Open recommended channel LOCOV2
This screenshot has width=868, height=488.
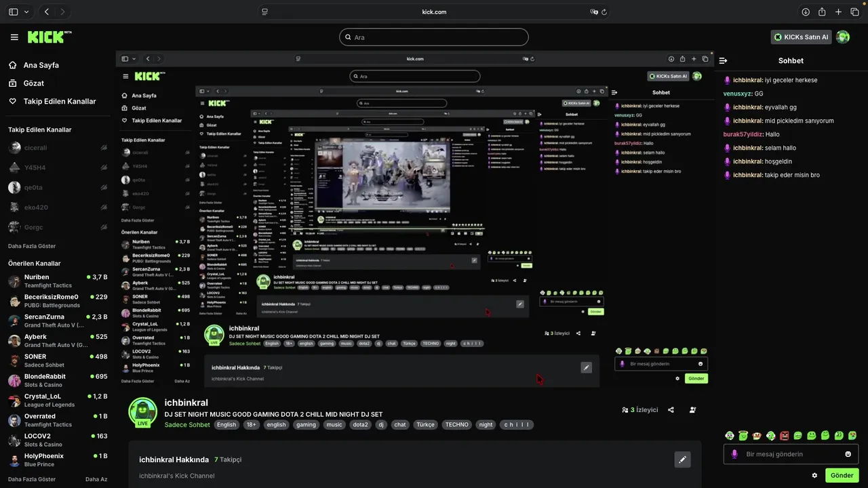pos(57,440)
